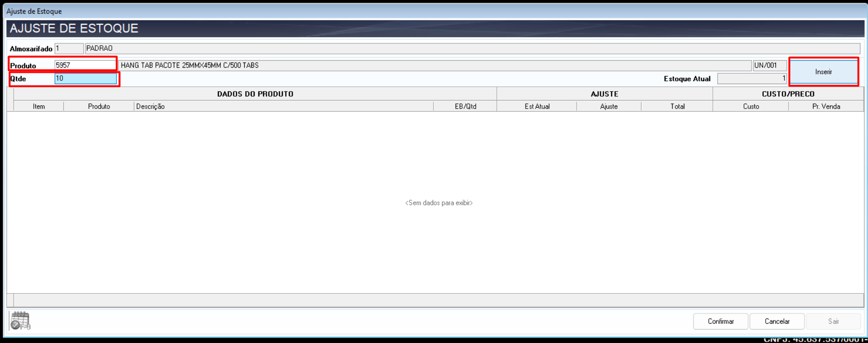Click the Sair button
Screen dimensions: 868x343
click(x=833, y=321)
